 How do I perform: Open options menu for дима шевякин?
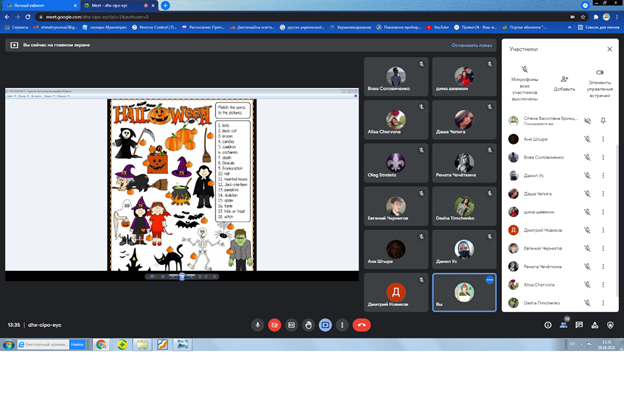(603, 212)
